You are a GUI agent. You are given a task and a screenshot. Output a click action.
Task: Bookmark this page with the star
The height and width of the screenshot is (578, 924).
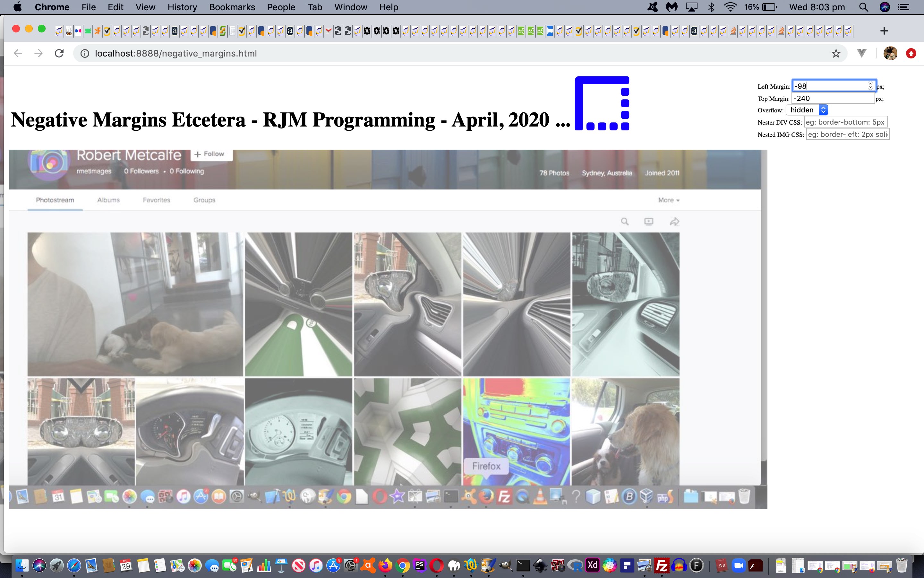[836, 54]
